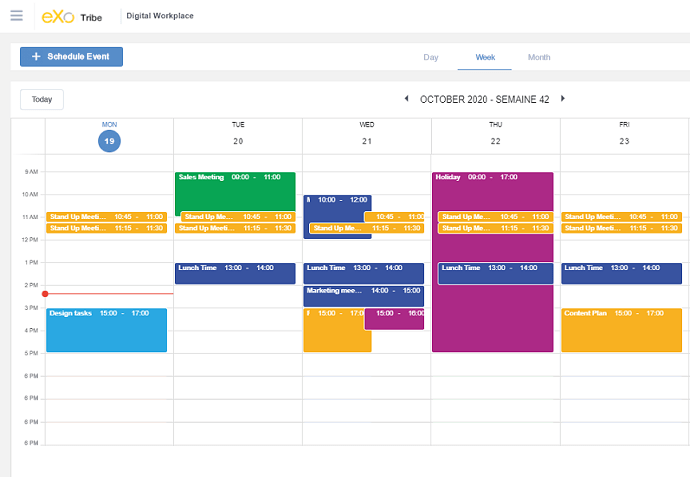This screenshot has height=477, width=690.
Task: Select Monday 19 date circle
Action: tap(109, 142)
